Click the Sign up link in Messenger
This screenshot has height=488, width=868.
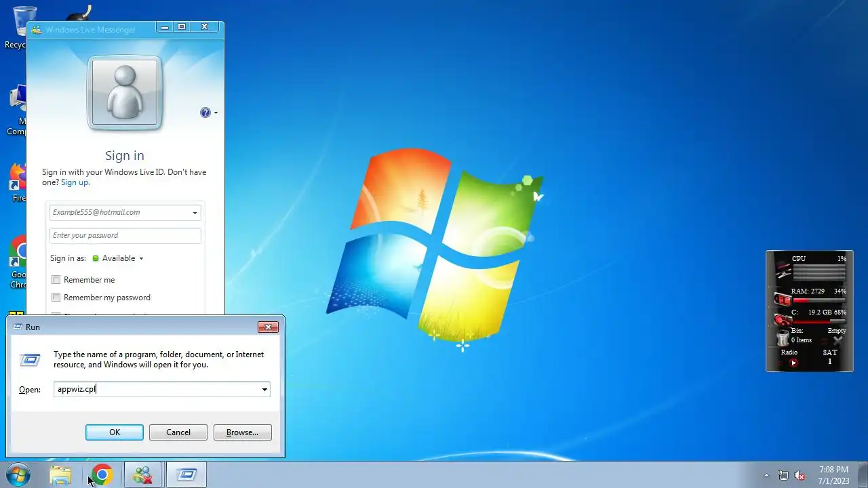(x=75, y=182)
